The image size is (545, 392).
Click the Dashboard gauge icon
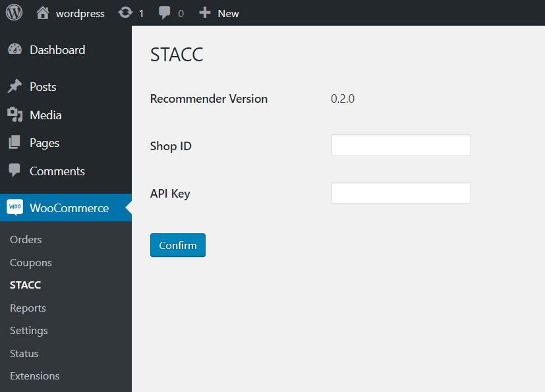tap(15, 49)
